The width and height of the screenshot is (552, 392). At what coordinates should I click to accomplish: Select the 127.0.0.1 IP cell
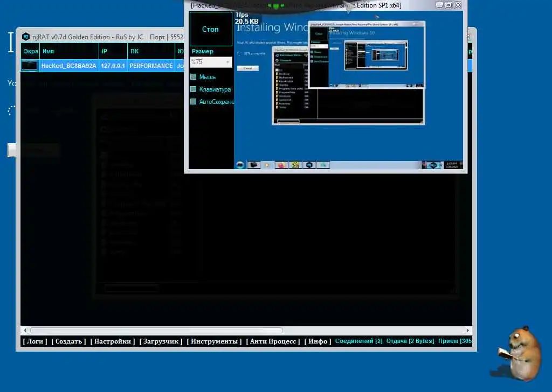[x=113, y=66]
